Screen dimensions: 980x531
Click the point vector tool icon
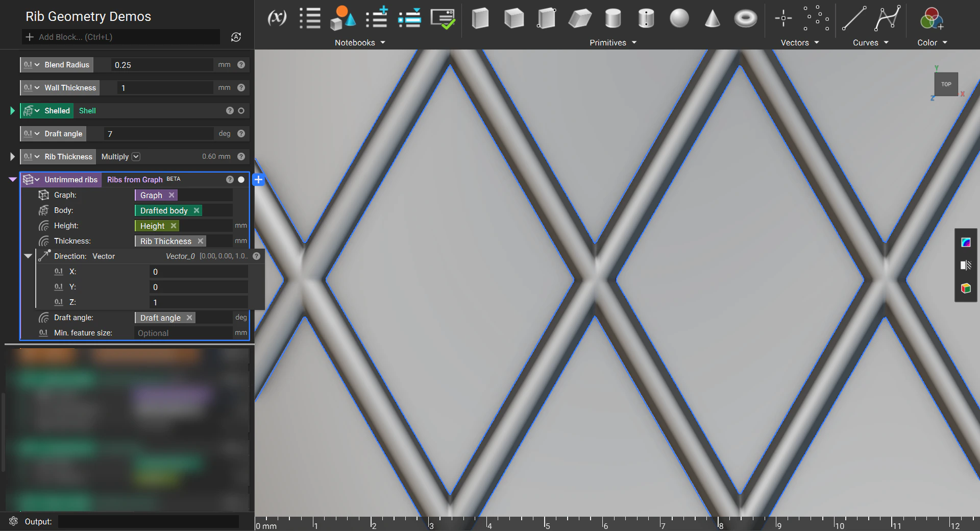[783, 19]
